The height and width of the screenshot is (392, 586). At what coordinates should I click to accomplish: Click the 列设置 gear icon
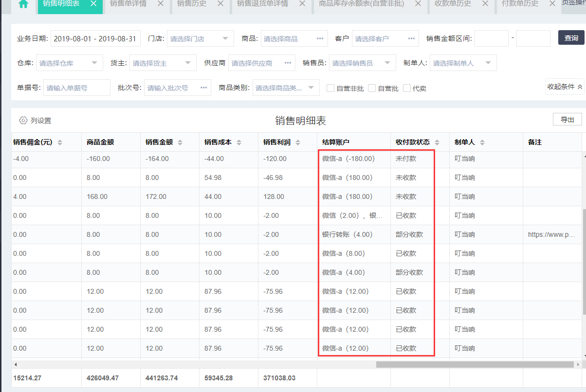[x=23, y=121]
